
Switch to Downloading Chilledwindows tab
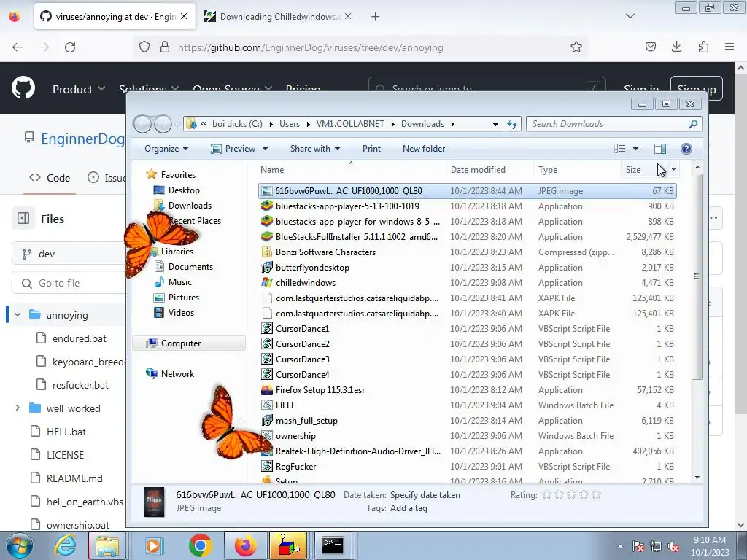(278, 16)
